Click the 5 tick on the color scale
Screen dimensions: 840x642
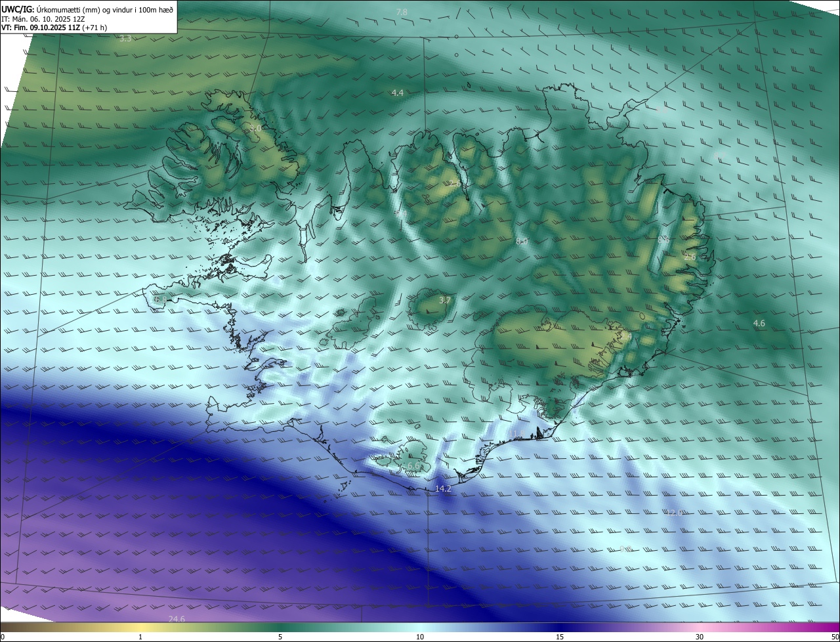click(x=280, y=637)
